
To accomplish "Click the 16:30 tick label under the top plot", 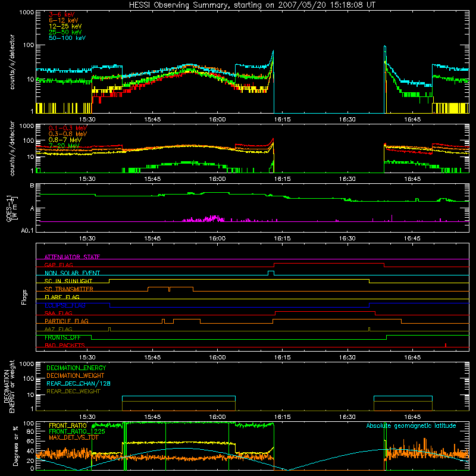I will coord(347,120).
